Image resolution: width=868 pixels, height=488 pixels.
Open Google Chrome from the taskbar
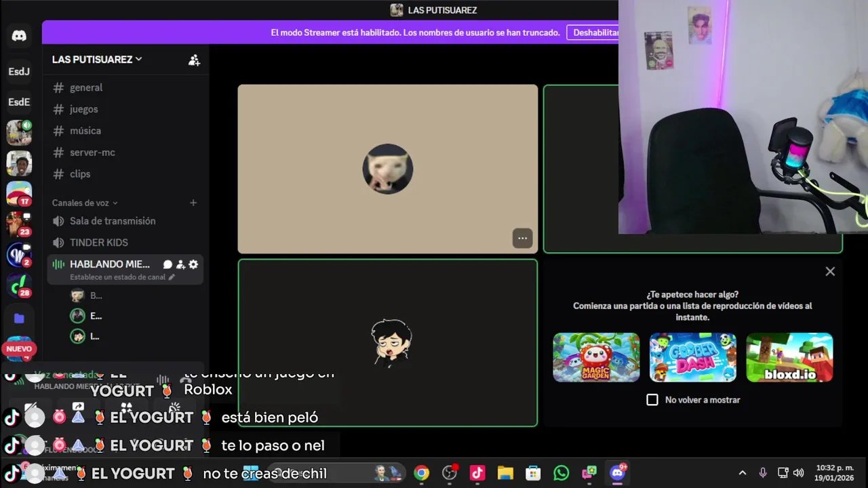(422, 473)
